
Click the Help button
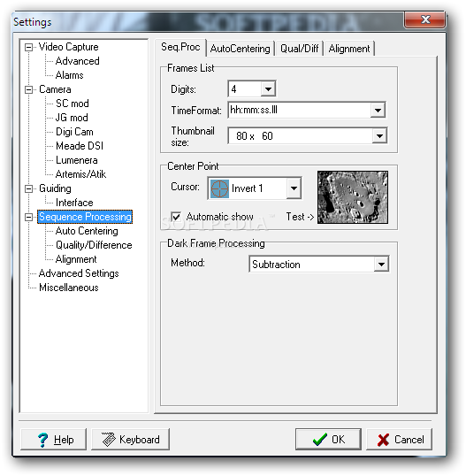(x=53, y=439)
